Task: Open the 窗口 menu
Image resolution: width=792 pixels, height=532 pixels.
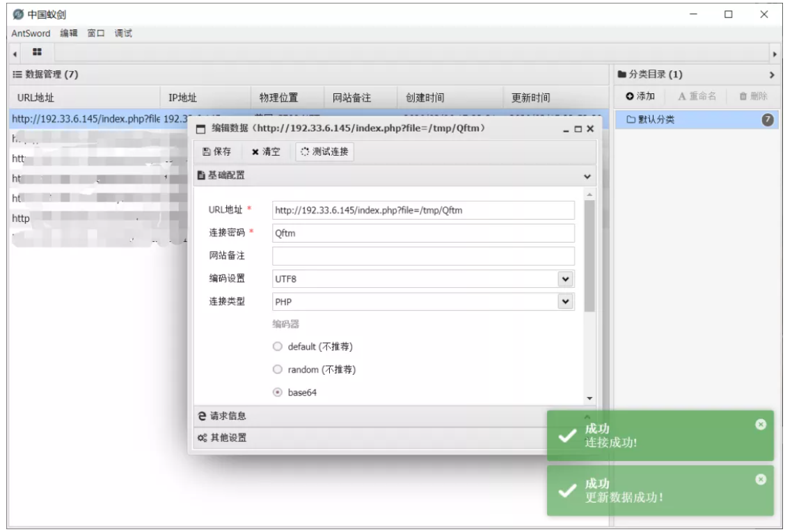Action: click(x=96, y=33)
